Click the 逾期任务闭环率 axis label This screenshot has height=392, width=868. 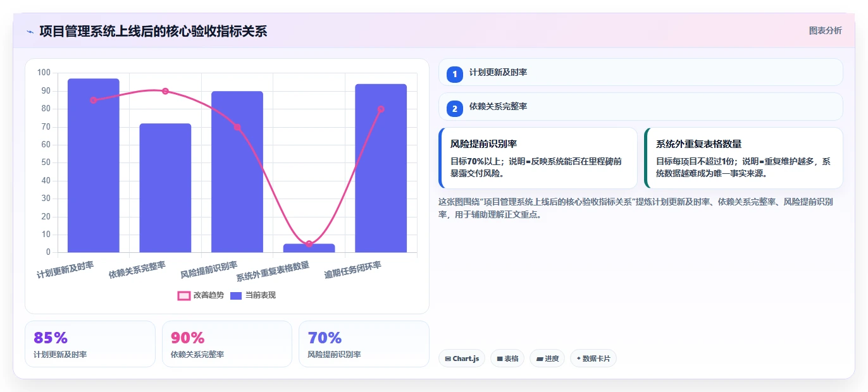pyautogui.click(x=353, y=270)
